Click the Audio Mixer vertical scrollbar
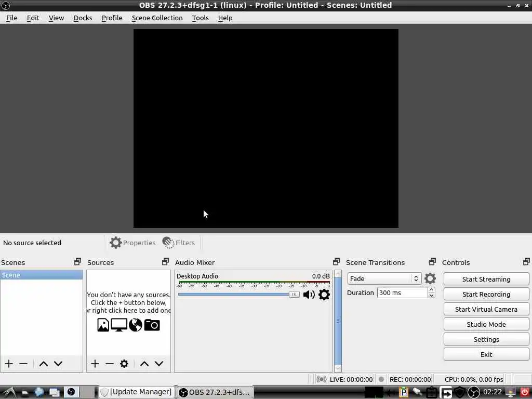This screenshot has height=399, width=532. tap(338, 321)
